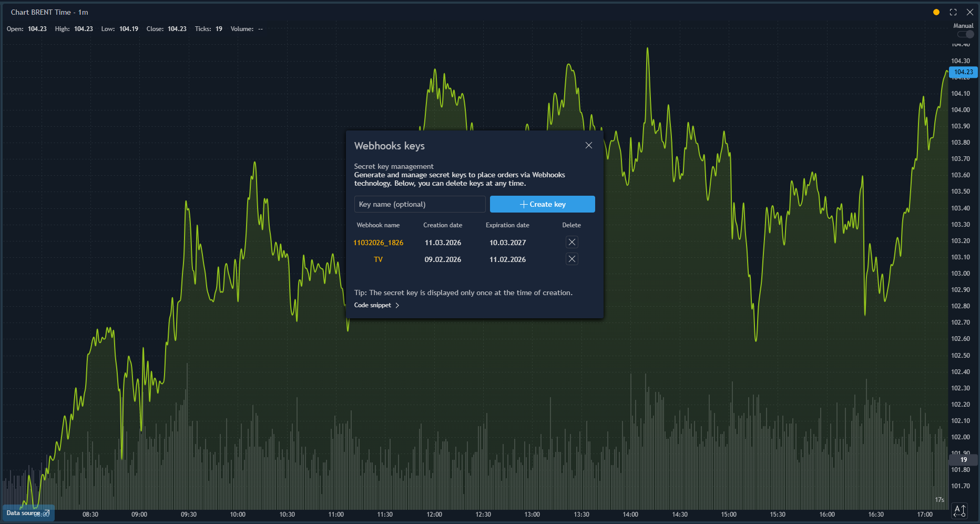
Task: Delete the TV webhook key
Action: 572,259
